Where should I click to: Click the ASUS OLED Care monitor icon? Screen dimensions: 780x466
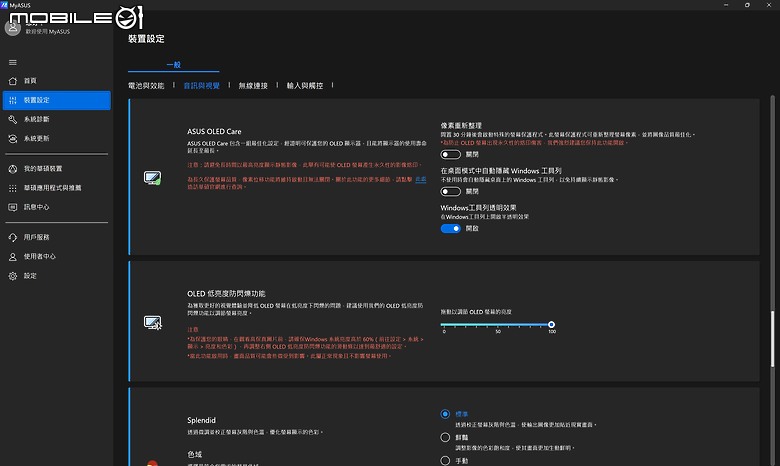point(152,178)
